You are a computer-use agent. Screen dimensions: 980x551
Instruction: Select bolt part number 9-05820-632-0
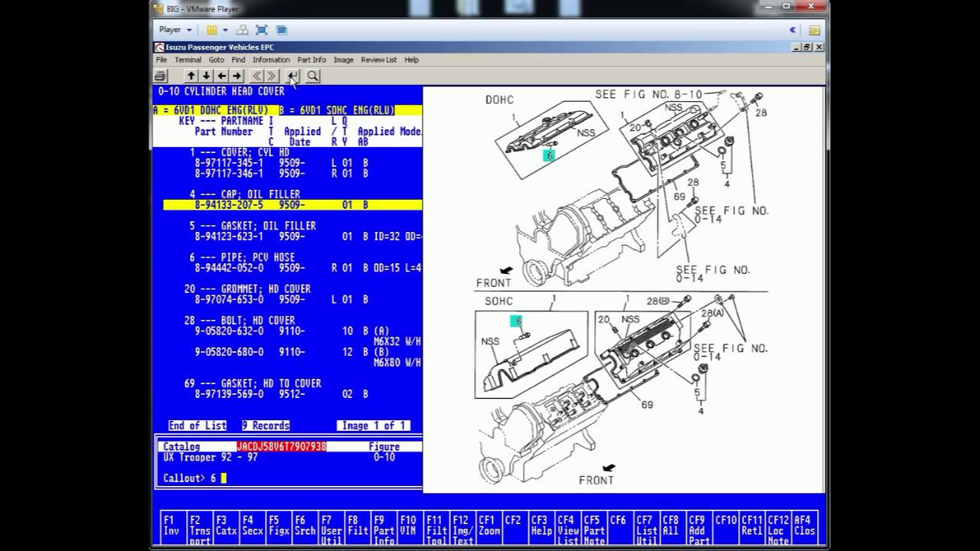click(x=229, y=331)
